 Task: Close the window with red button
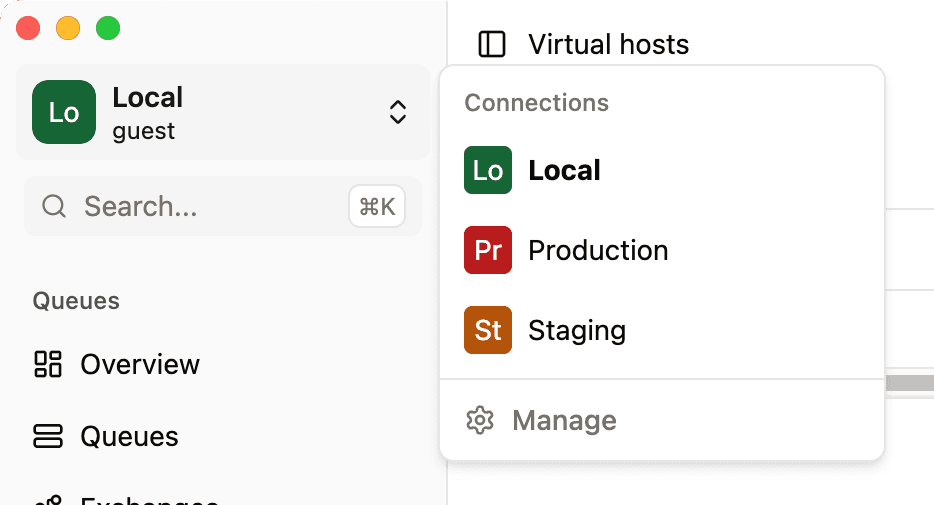[28, 28]
